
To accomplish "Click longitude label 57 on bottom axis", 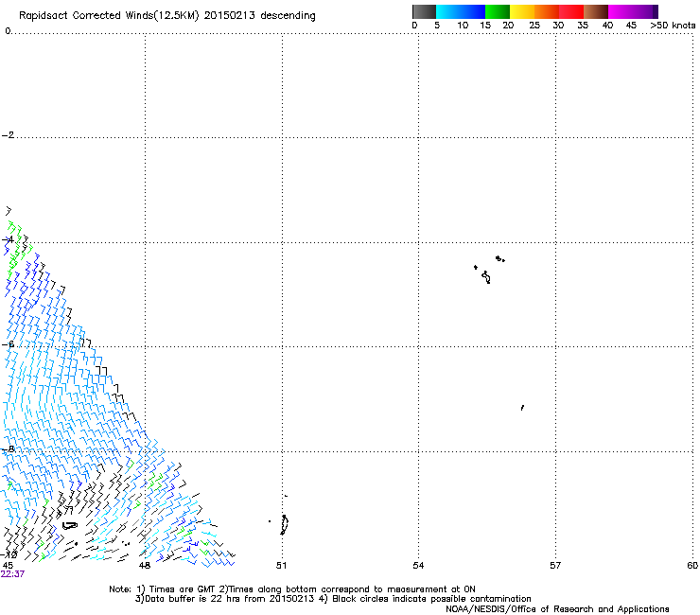I will click(555, 566).
